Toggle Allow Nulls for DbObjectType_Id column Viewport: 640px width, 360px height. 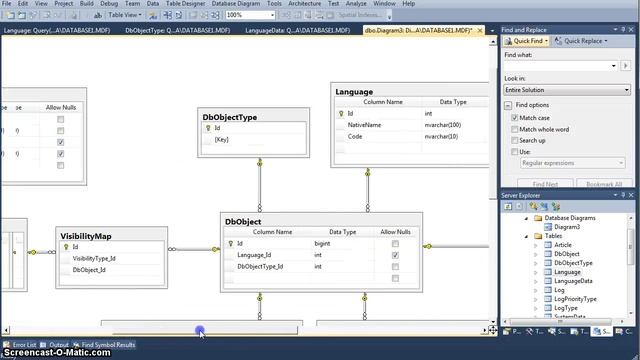(395, 267)
